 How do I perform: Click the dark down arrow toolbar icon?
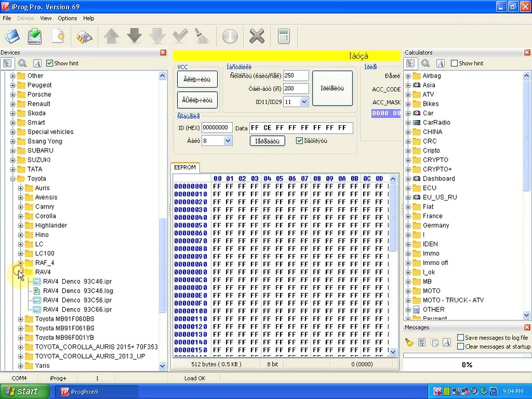tap(135, 36)
